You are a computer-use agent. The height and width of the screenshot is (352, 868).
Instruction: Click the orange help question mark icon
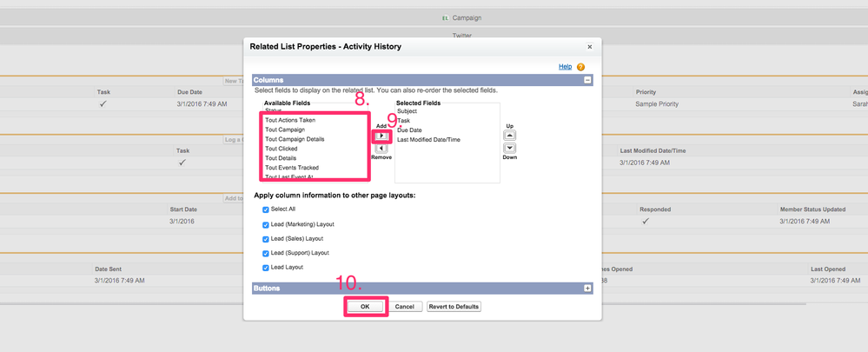[580, 67]
